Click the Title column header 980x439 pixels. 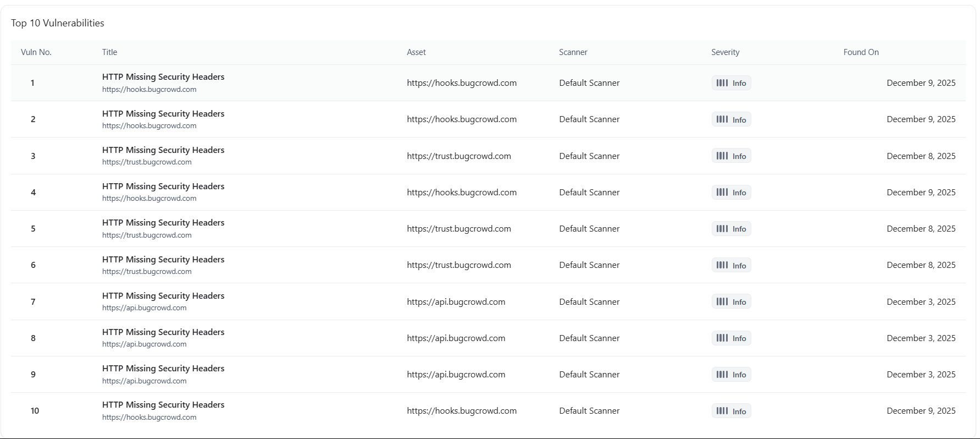109,52
